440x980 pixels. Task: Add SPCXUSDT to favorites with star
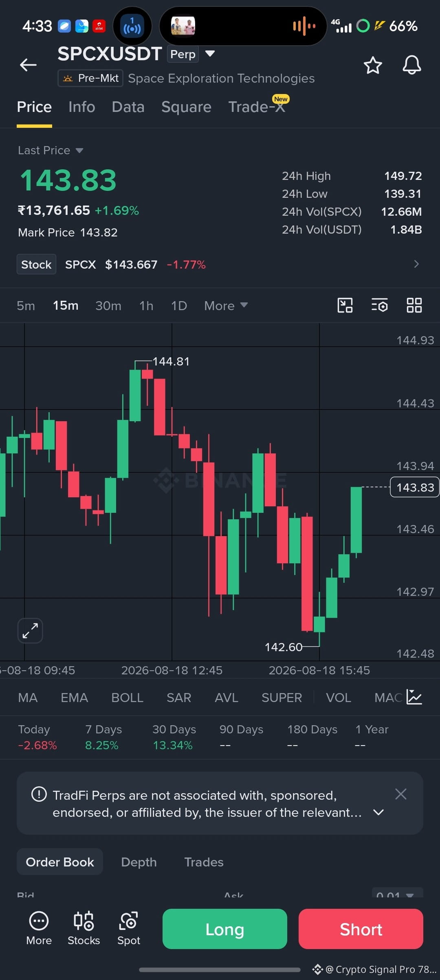pos(373,65)
